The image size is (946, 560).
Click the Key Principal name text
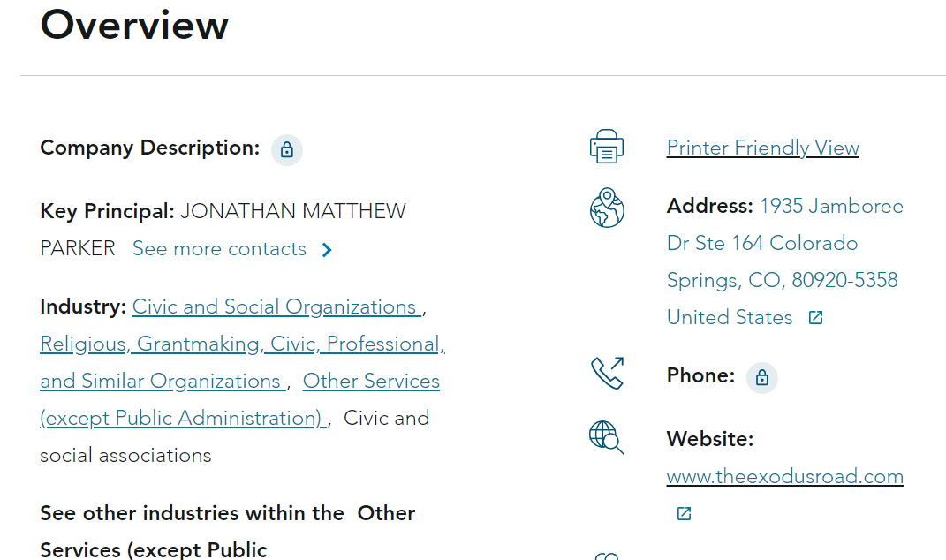coord(292,212)
